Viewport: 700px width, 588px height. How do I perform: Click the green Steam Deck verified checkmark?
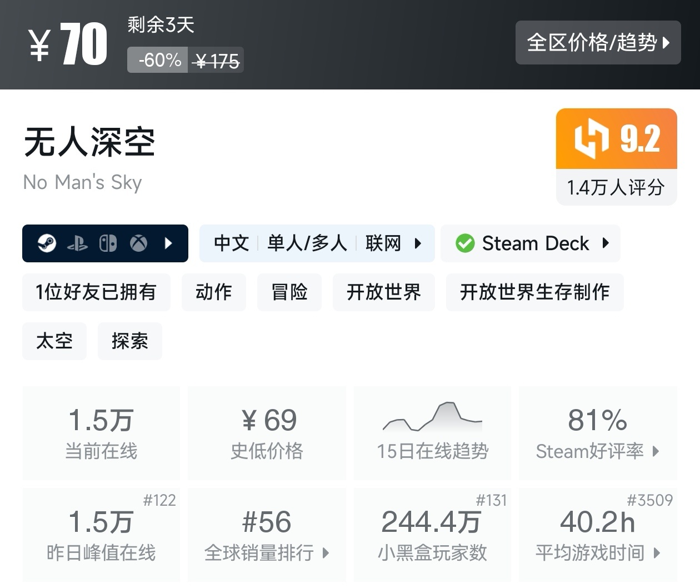point(465,243)
